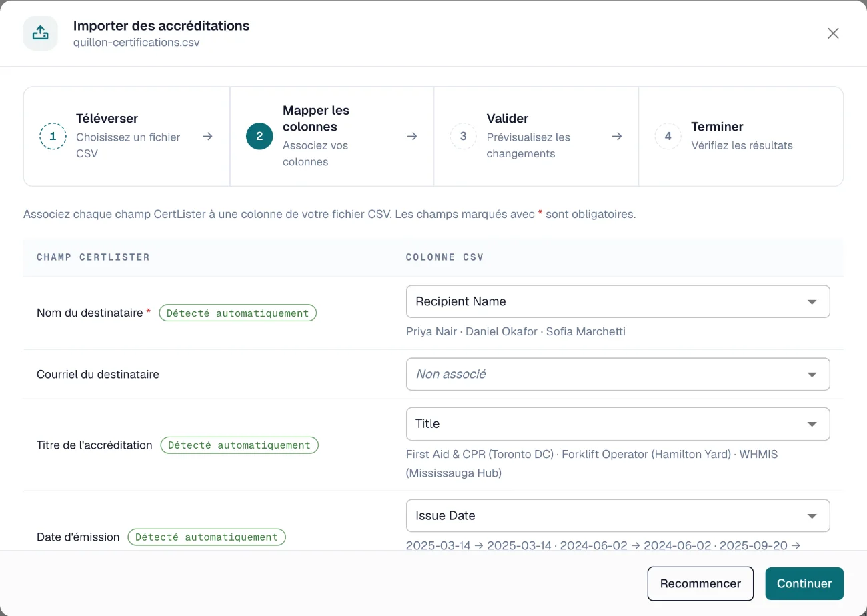Open the Non associé dropdown for Courriel

coord(618,374)
